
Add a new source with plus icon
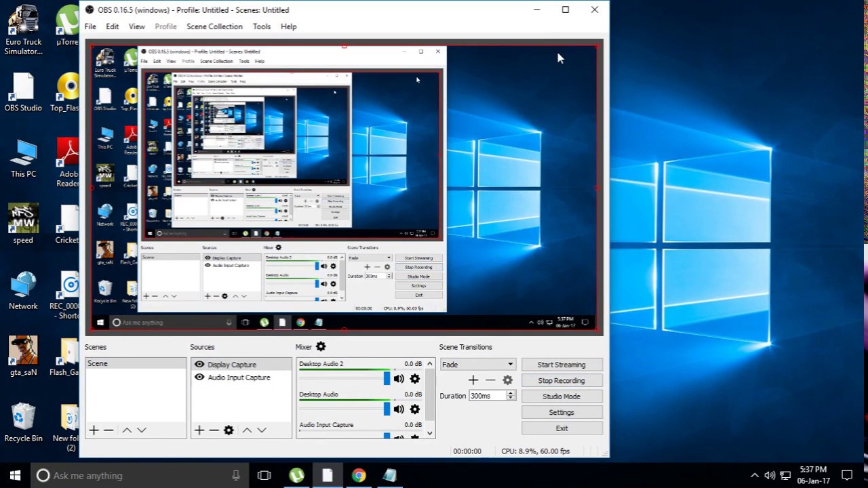click(199, 430)
